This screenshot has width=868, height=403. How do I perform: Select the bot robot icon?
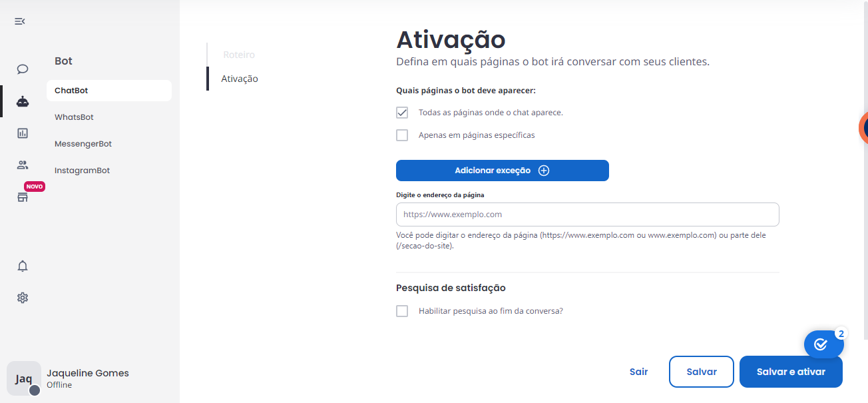[x=23, y=101]
